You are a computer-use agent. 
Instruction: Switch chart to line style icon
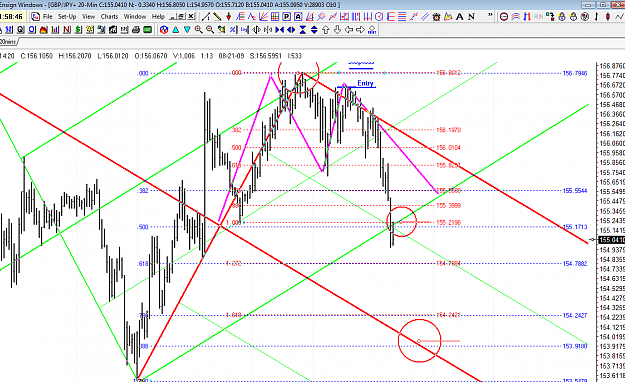[619, 17]
